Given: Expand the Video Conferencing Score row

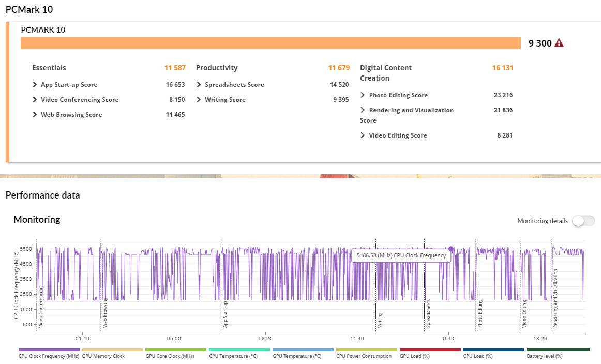Looking at the screenshot, I should click(35, 100).
